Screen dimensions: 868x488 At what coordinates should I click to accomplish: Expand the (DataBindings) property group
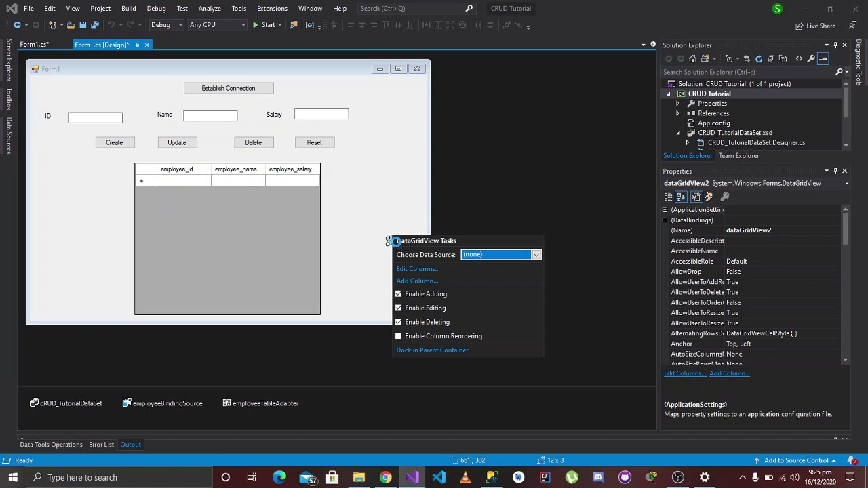(665, 220)
